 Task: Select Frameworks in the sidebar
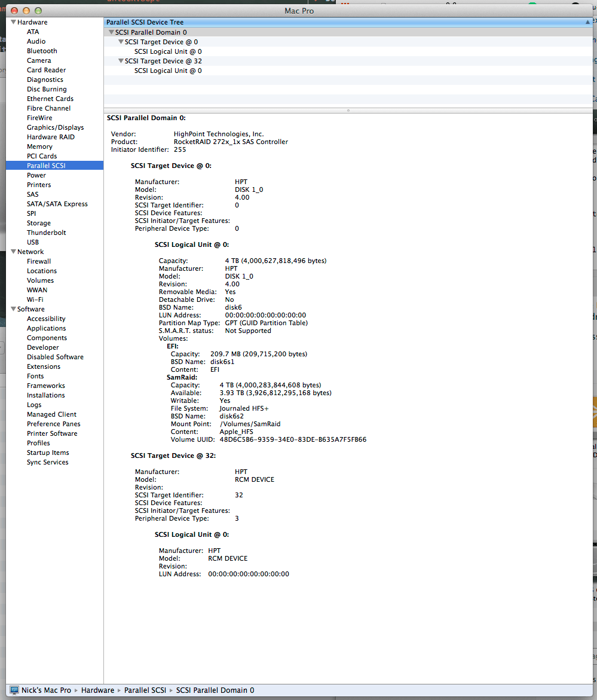tap(46, 385)
